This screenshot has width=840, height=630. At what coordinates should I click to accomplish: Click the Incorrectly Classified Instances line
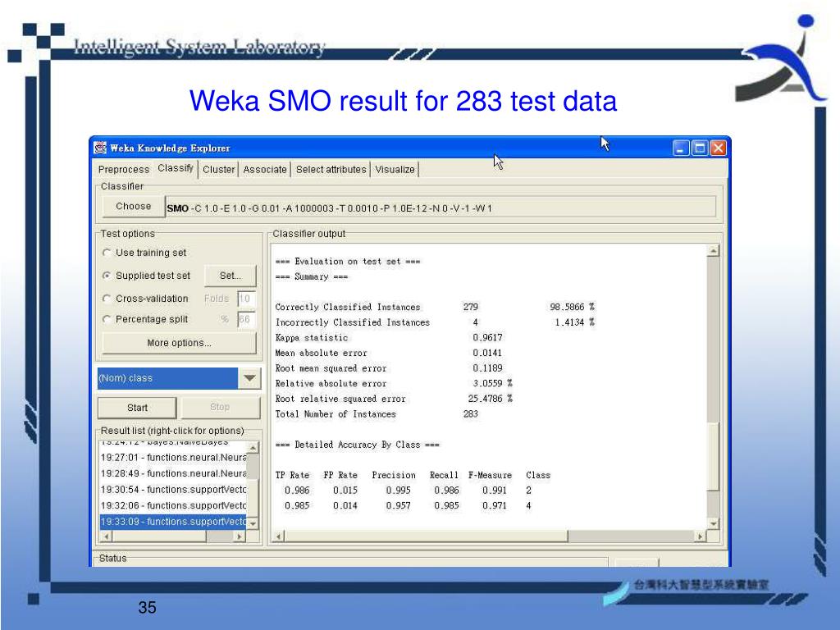tap(435, 322)
